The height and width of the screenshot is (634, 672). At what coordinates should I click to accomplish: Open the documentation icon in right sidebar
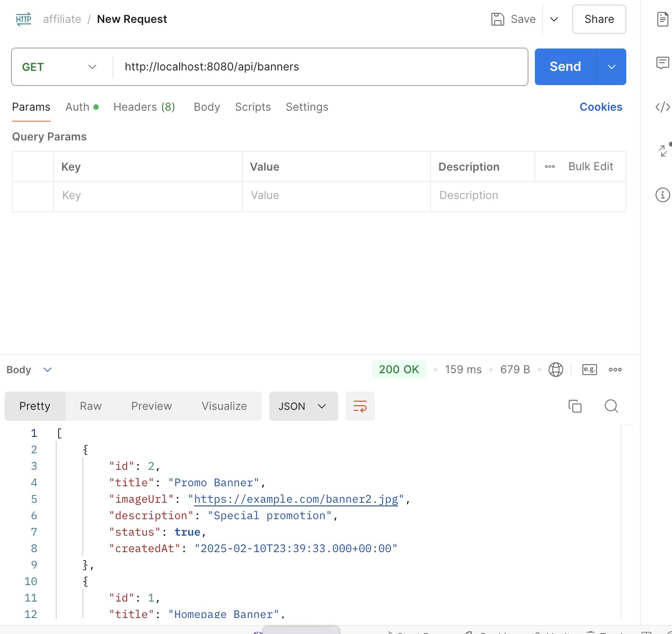coord(662,19)
